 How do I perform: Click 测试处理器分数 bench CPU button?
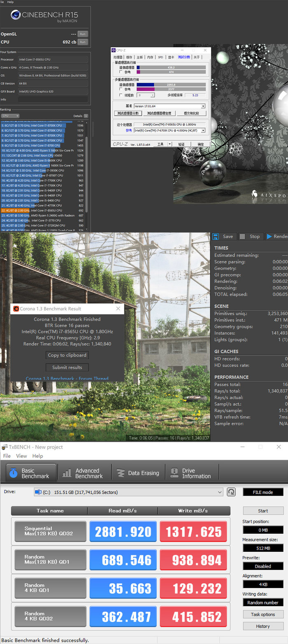128,113
